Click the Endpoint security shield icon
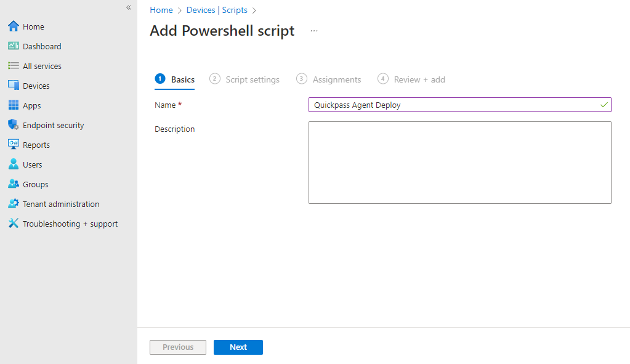Viewport: 630px width, 364px height. pos(14,124)
